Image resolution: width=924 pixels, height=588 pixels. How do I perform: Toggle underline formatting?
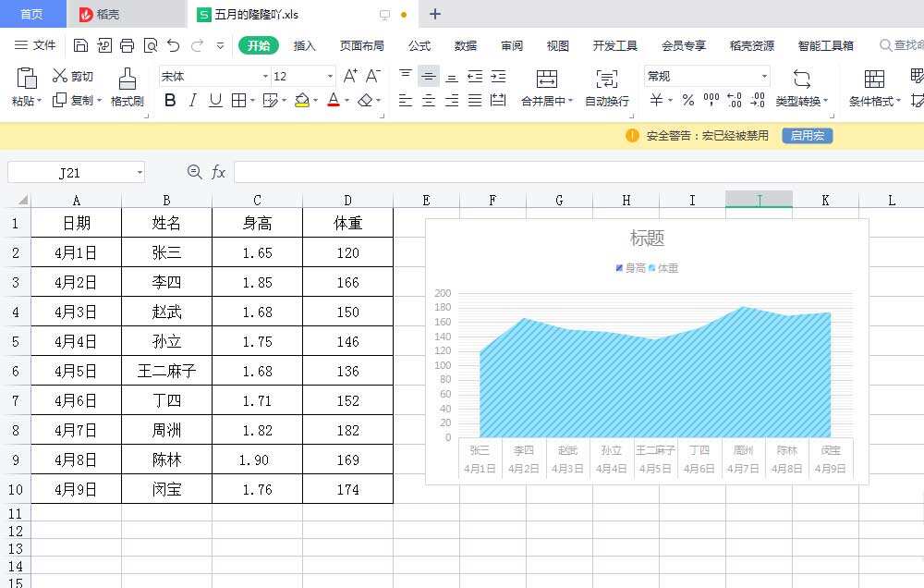[215, 100]
